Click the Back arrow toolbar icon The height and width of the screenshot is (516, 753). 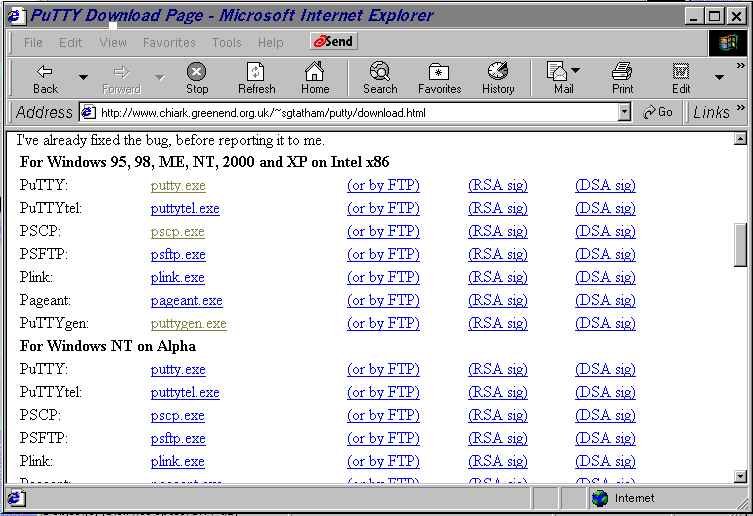point(45,72)
